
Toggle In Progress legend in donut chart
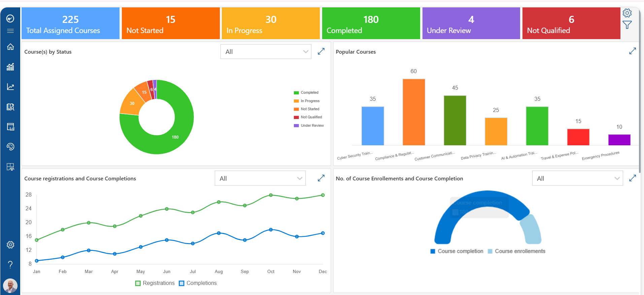(307, 101)
